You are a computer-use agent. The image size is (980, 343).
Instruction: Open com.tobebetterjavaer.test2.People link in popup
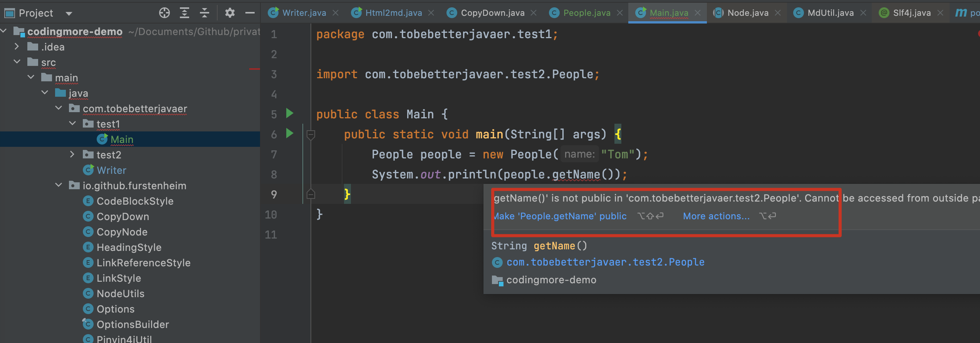(x=605, y=262)
